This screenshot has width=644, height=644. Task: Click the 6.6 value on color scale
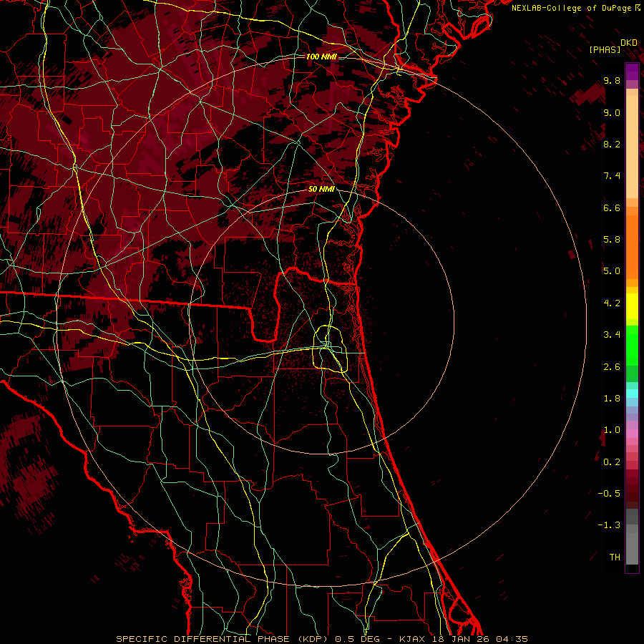point(612,208)
